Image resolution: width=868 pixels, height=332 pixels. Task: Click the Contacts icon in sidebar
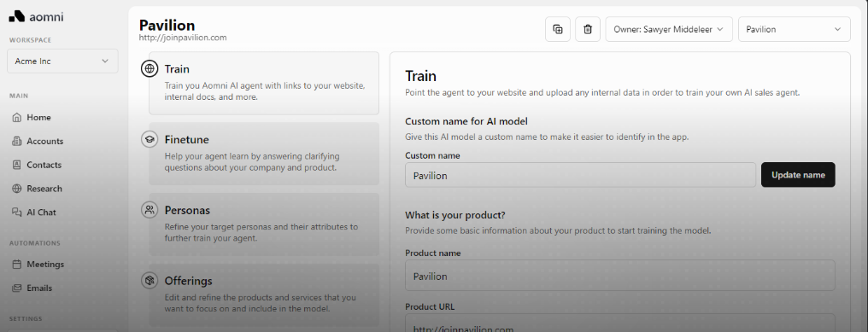pos(16,165)
